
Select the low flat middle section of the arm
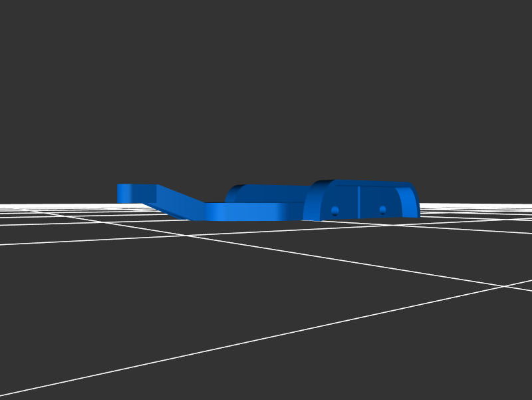coord(246,212)
